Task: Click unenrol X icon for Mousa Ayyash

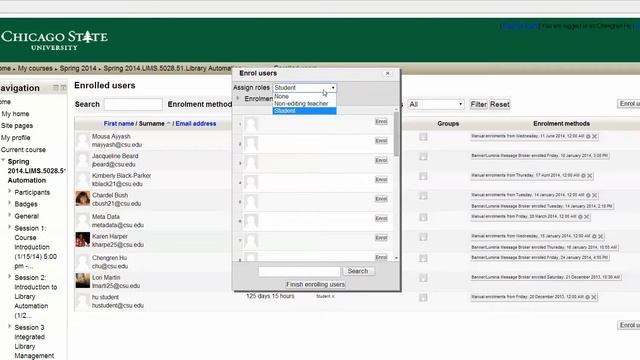Action: 594,136
